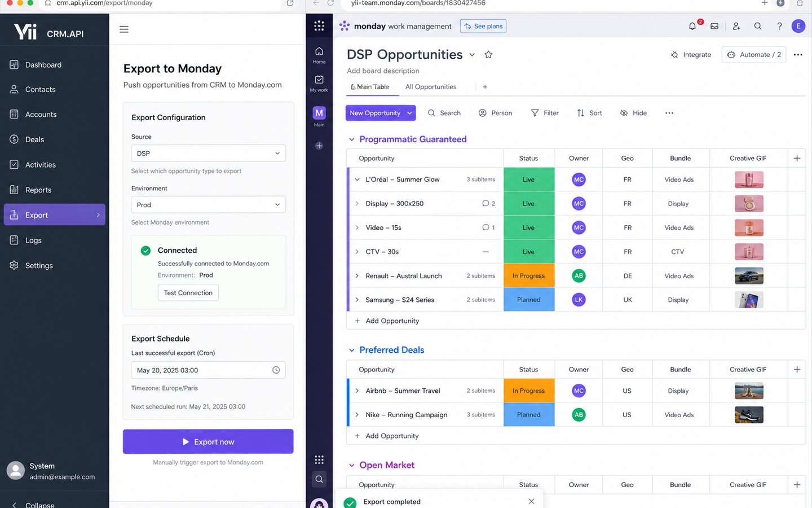
Task: Open the monday inbox icon
Action: [714, 26]
